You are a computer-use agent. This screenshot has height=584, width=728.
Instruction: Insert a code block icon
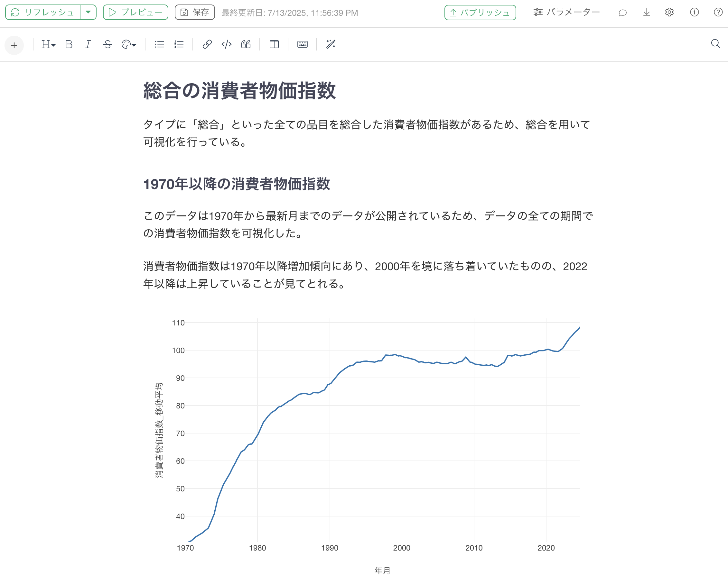[227, 44]
